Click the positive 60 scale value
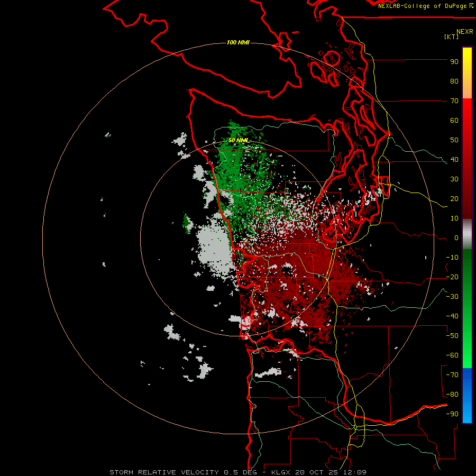Viewport: 476px width, 476px height. pyautogui.click(x=454, y=121)
